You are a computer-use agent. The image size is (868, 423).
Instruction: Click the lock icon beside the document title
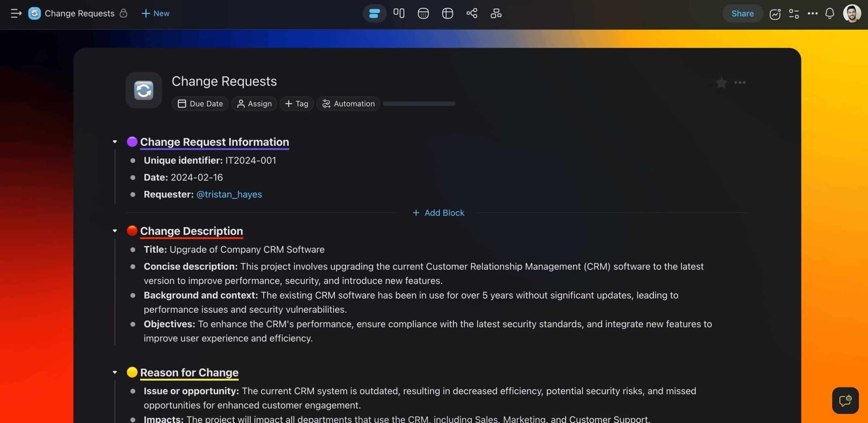point(124,14)
